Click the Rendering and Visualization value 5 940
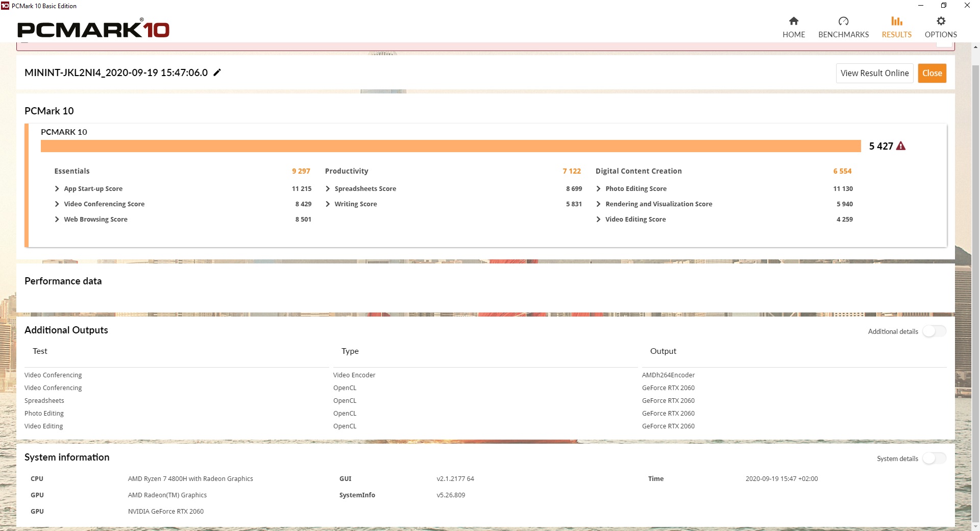Image resolution: width=980 pixels, height=531 pixels. pos(845,204)
